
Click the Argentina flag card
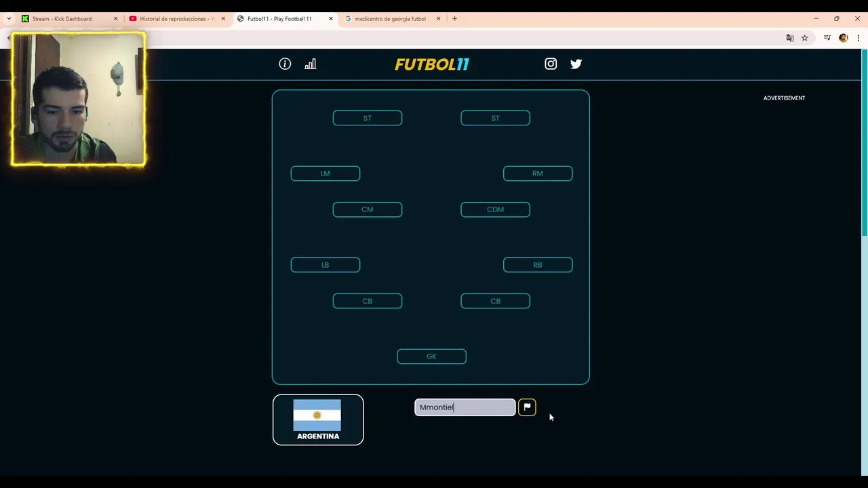tap(318, 420)
